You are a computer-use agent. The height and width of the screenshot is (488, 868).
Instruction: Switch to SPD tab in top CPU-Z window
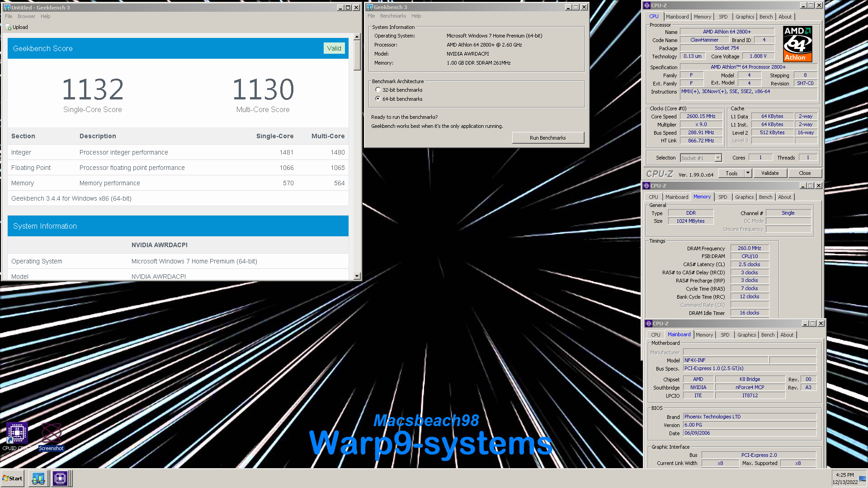[x=723, y=17]
